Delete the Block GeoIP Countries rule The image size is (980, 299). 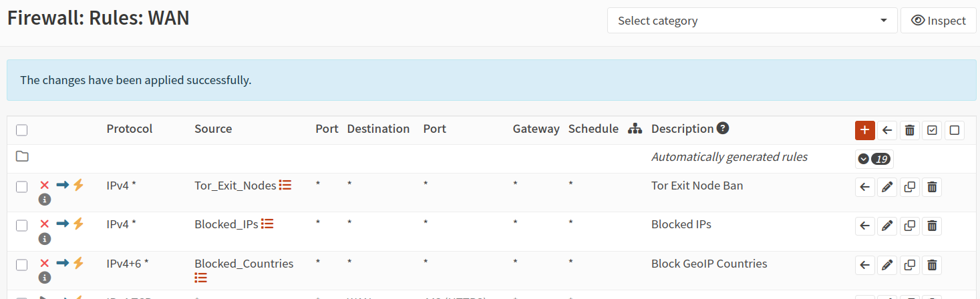click(x=932, y=265)
